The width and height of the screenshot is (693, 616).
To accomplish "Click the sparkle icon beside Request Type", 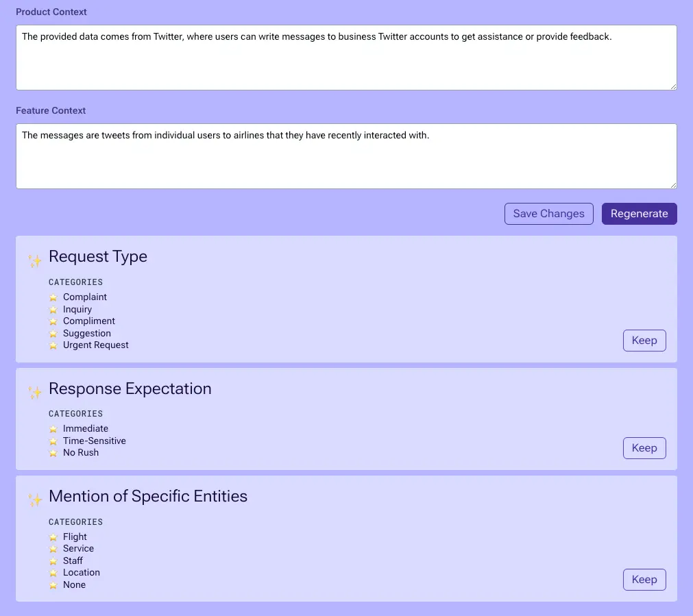I will pos(35,260).
